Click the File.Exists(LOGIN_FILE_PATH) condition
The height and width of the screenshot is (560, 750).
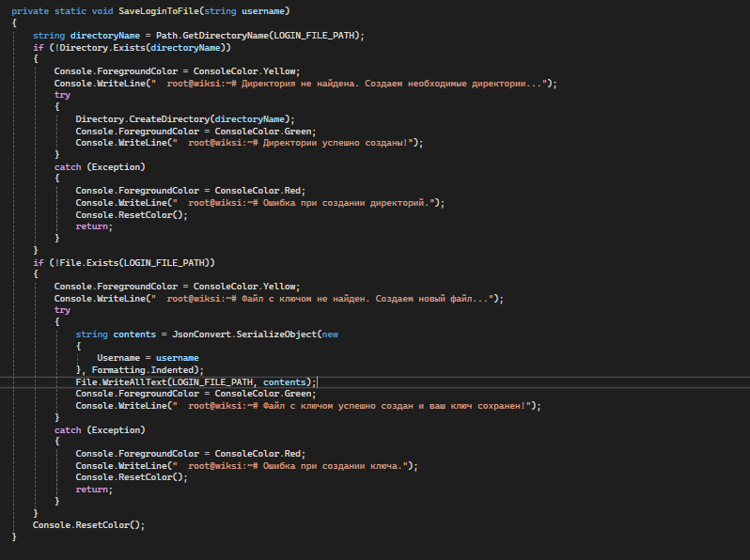click(x=134, y=262)
